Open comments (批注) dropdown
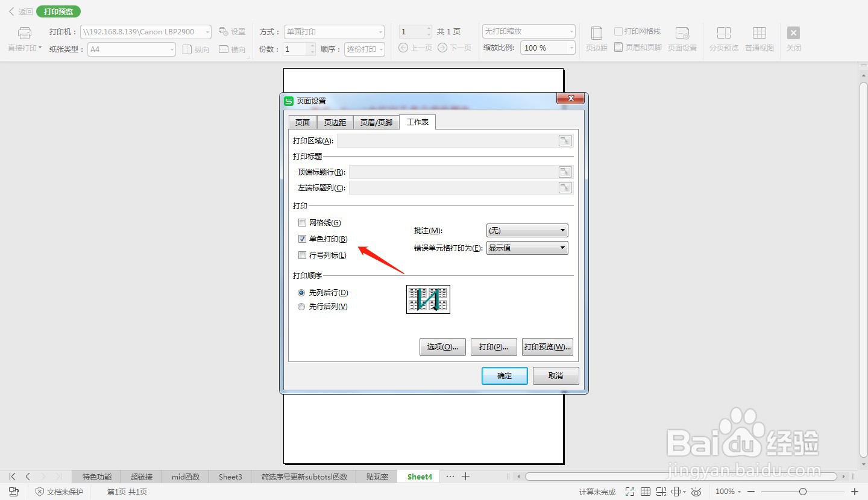 tap(527, 231)
